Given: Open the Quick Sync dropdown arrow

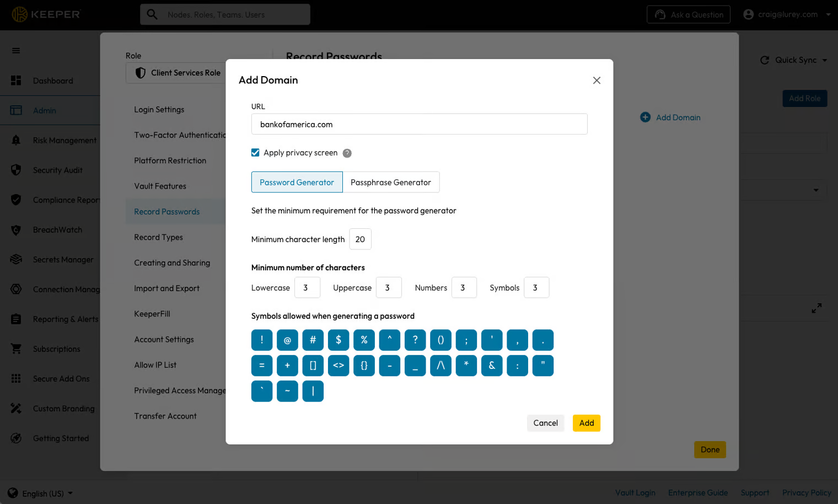Looking at the screenshot, I should 825,60.
